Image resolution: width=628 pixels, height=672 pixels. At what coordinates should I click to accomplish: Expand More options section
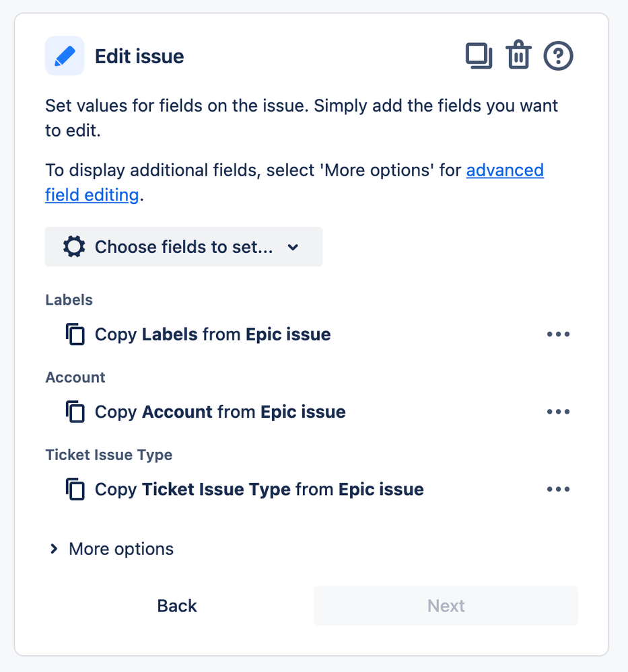click(112, 549)
